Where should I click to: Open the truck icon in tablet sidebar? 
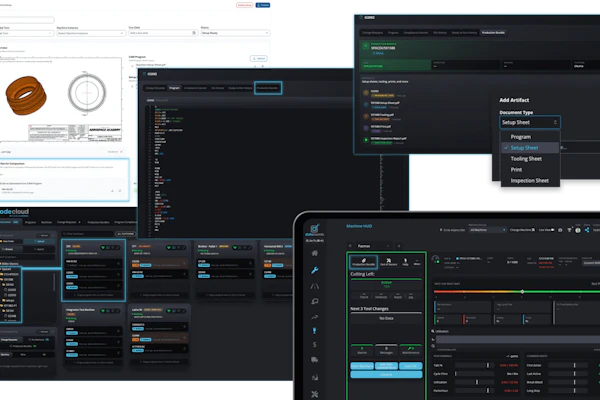pos(315,360)
